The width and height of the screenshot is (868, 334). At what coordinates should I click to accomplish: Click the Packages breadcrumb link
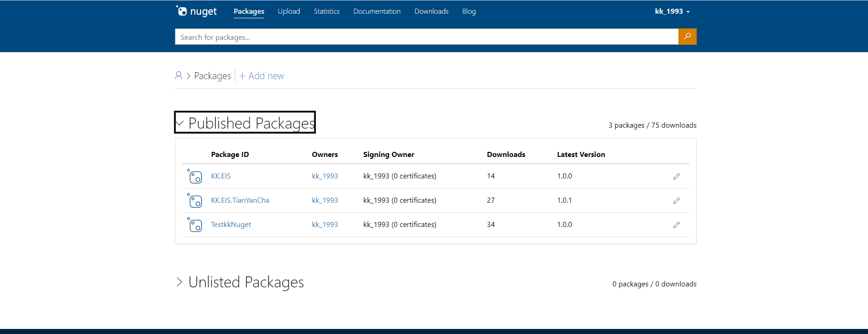coord(212,76)
